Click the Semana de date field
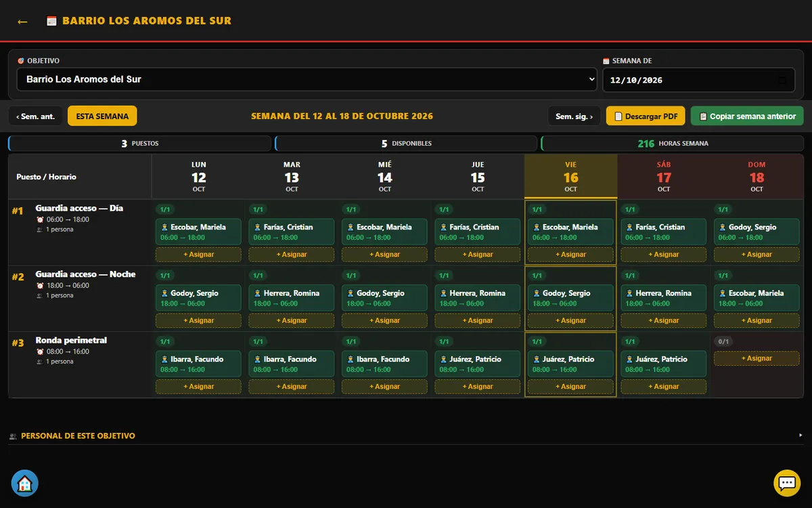Image resolution: width=812 pixels, height=508 pixels. coord(698,80)
